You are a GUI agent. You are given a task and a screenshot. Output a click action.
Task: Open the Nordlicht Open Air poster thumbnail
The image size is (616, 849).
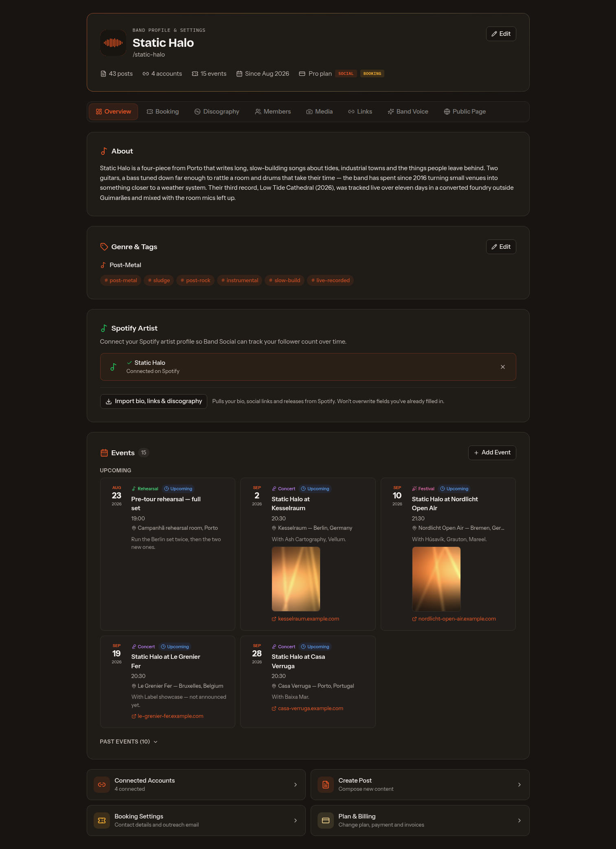click(x=436, y=579)
